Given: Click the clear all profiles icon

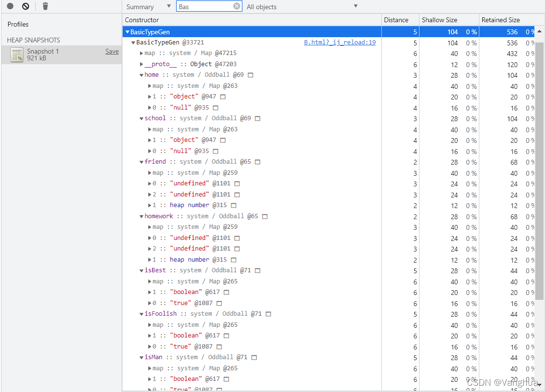Looking at the screenshot, I should (x=26, y=6).
